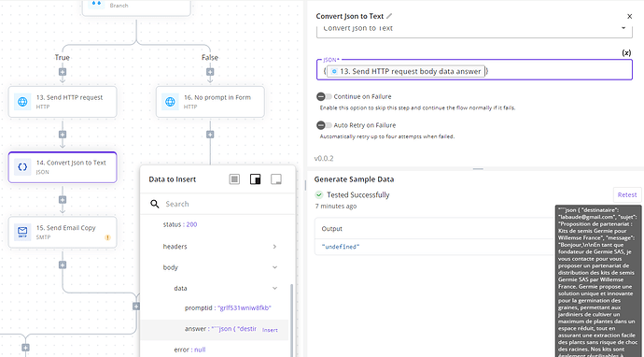Viewport: 644px width, 357px height.
Task: Select the 13. Send HTTP request step
Action: (x=63, y=102)
